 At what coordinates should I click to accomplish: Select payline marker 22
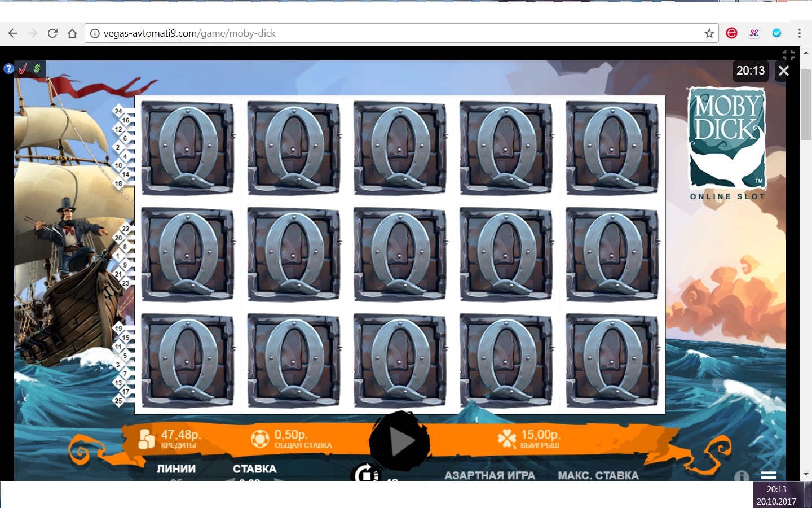click(x=126, y=229)
